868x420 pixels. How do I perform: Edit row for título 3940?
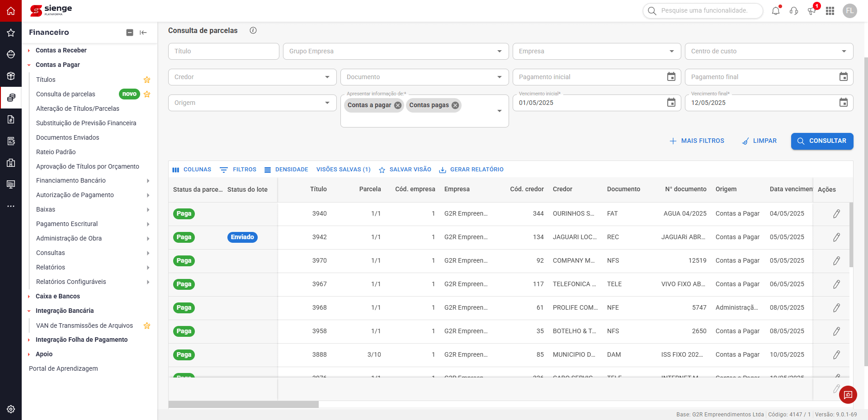[x=837, y=214]
